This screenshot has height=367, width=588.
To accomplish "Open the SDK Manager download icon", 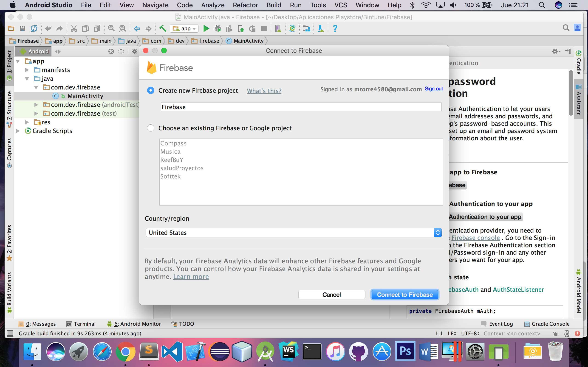I will (320, 29).
